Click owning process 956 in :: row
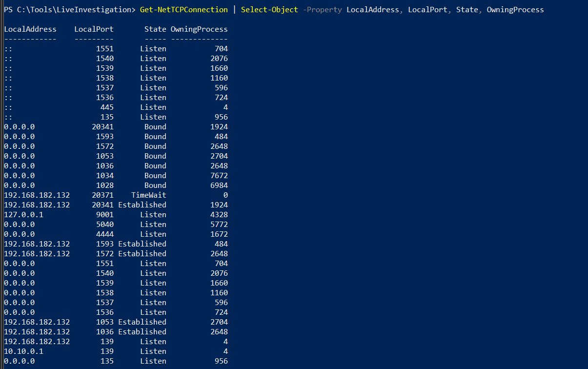The image size is (588, 369). pos(221,117)
